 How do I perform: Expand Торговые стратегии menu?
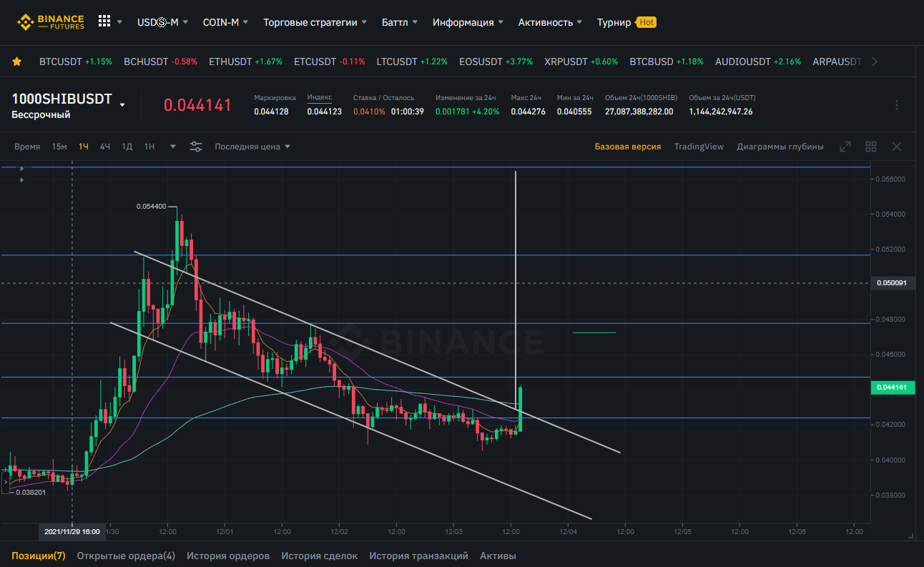pyautogui.click(x=315, y=22)
